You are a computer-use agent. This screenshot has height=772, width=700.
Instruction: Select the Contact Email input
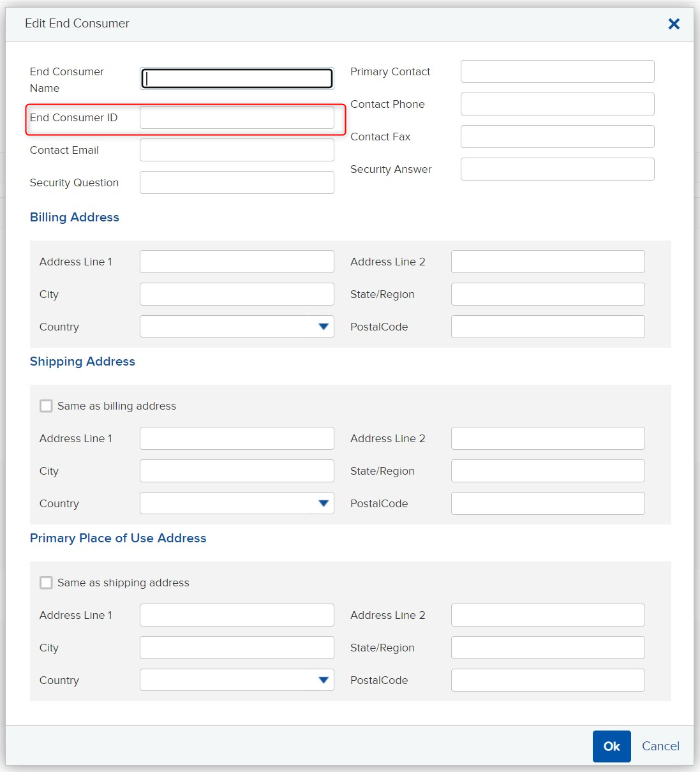click(237, 150)
